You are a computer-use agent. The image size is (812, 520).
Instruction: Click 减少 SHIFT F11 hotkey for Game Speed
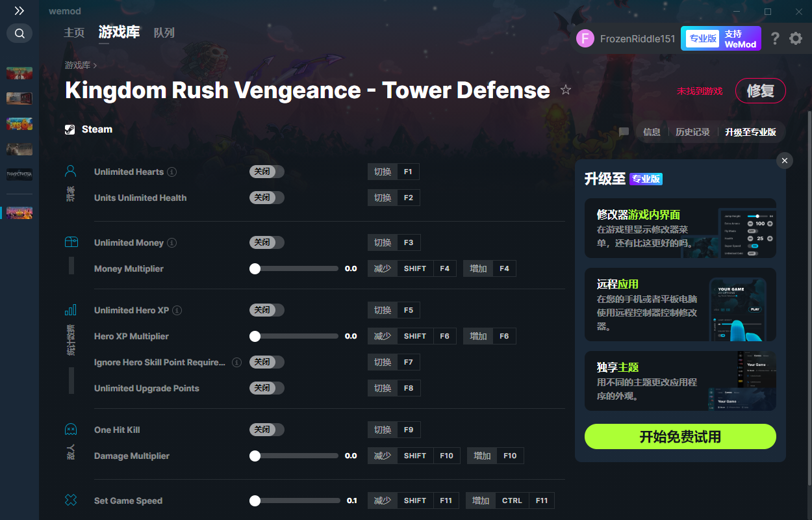point(413,500)
